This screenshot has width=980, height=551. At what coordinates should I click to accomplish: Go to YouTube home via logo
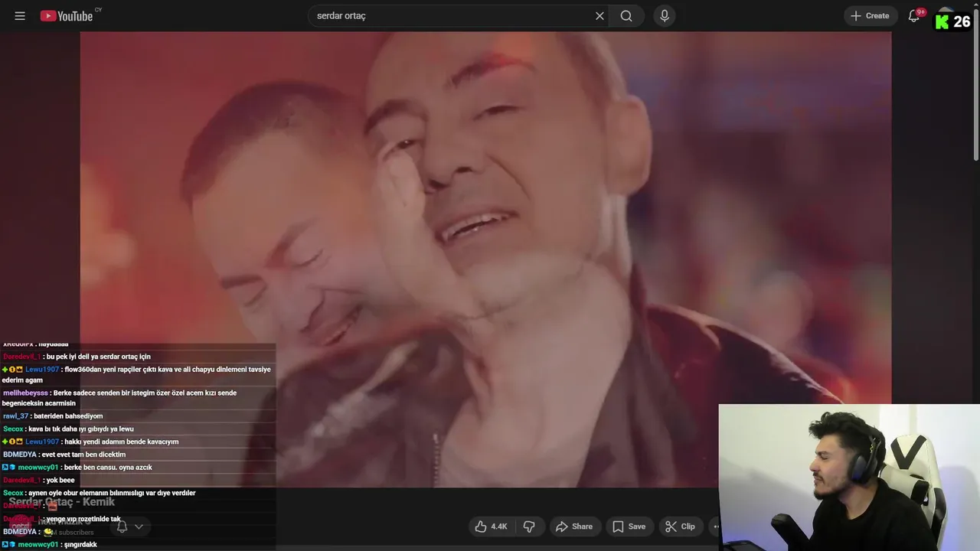[67, 16]
